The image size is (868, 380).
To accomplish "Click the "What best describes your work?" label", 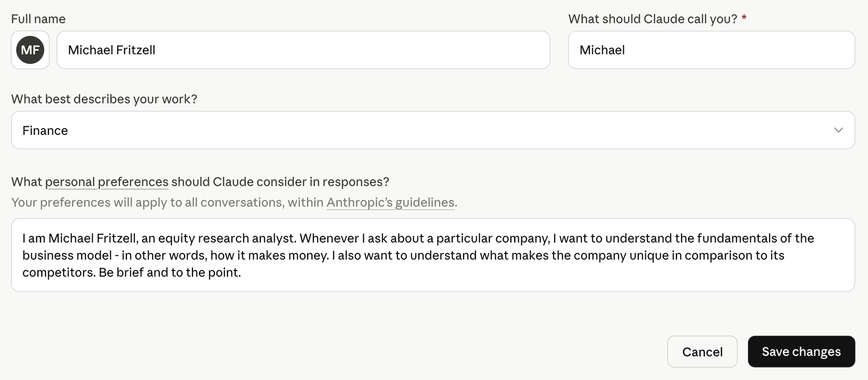I will (104, 99).
